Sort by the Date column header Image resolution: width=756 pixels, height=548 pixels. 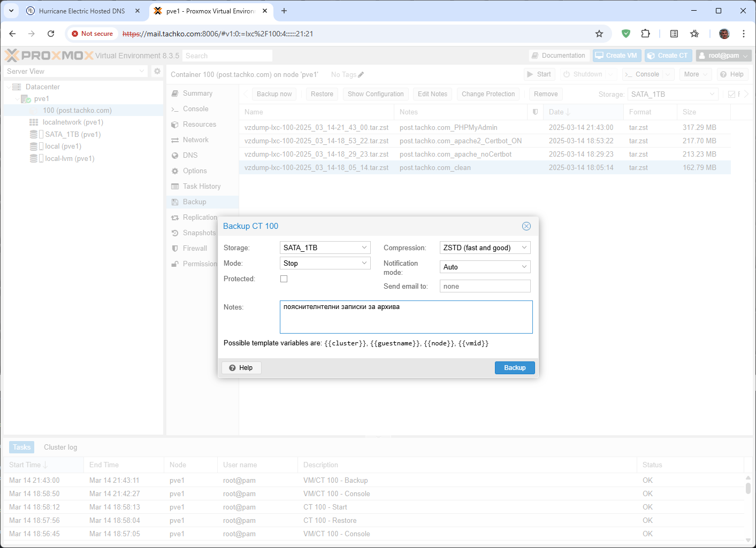[583, 112]
